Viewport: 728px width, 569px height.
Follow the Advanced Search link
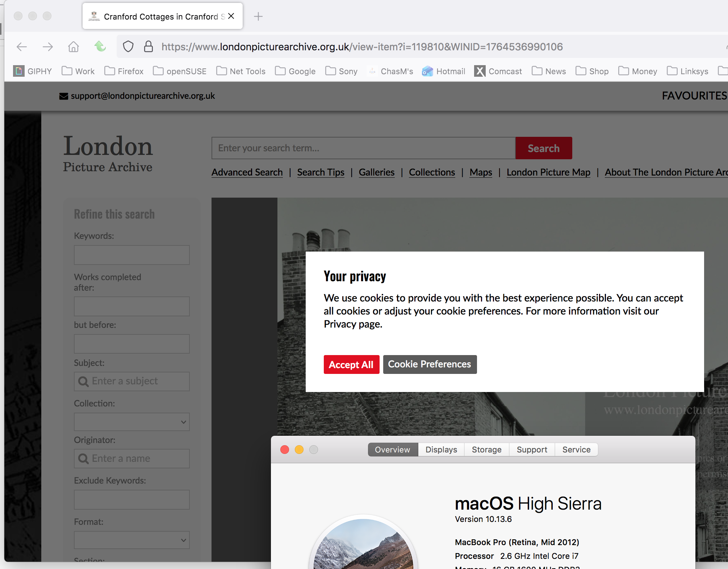click(x=247, y=172)
